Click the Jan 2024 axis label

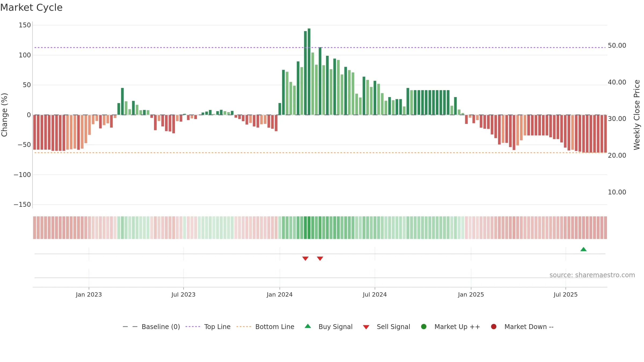(280, 295)
